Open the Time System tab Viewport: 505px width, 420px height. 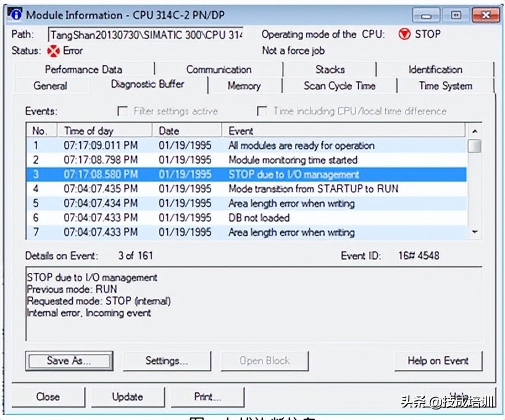tap(445, 86)
